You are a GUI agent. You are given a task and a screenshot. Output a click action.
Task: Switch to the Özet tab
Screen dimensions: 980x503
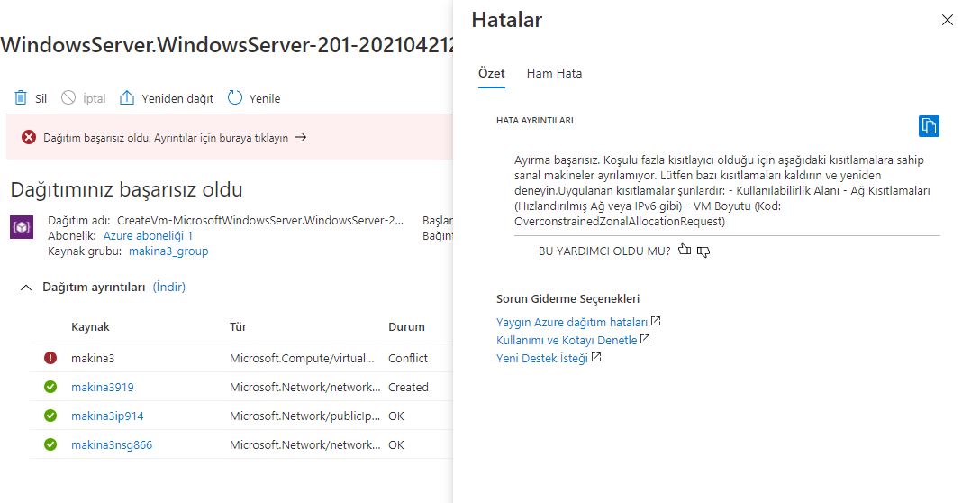pyautogui.click(x=491, y=73)
